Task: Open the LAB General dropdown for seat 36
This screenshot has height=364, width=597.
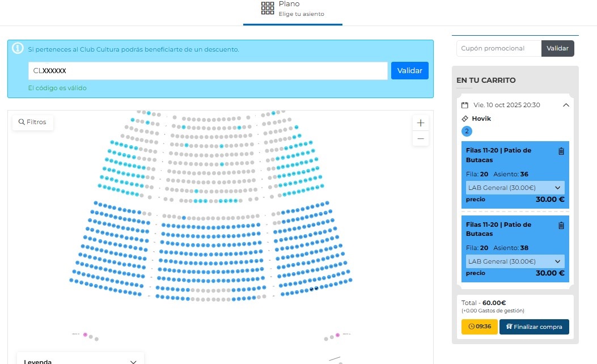Action: pyautogui.click(x=515, y=188)
